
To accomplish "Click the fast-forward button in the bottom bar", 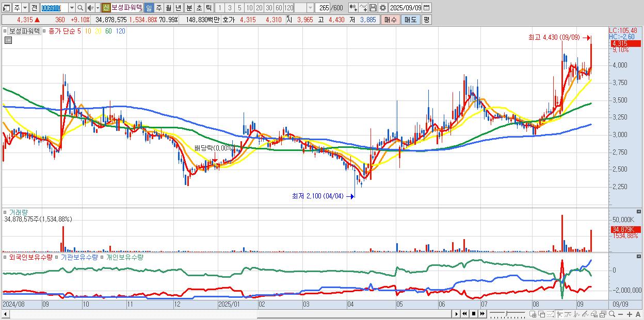I will pyautogui.click(x=482, y=314).
